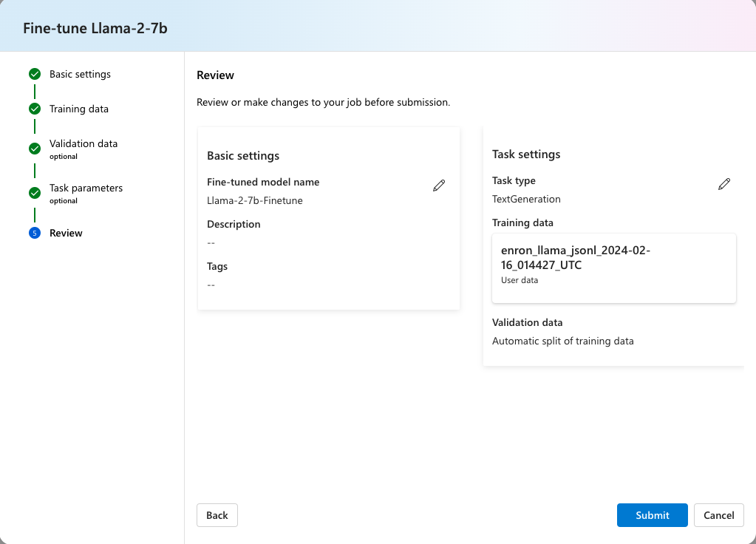Click the 'Task settings' card heading
This screenshot has width=756, height=544.
coord(526,154)
